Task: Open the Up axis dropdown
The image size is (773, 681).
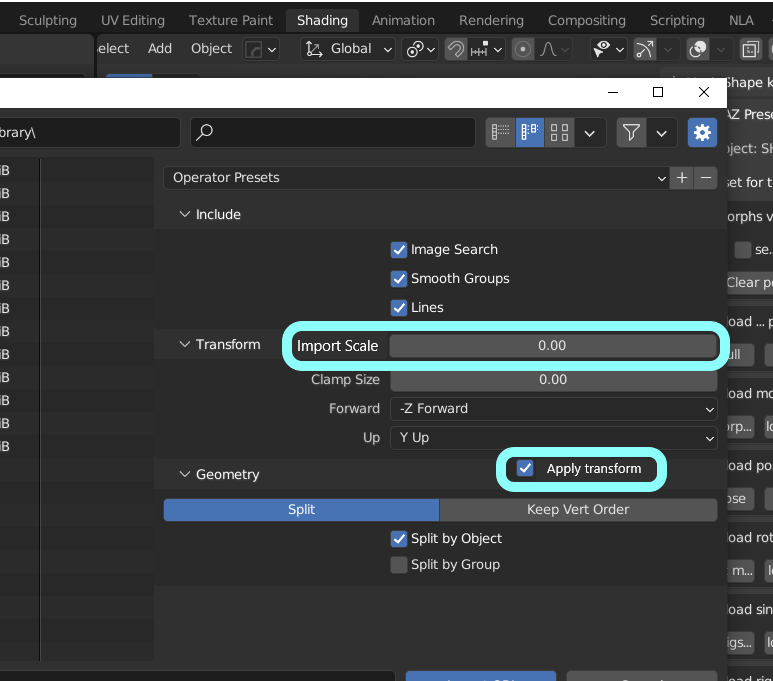Action: point(554,438)
